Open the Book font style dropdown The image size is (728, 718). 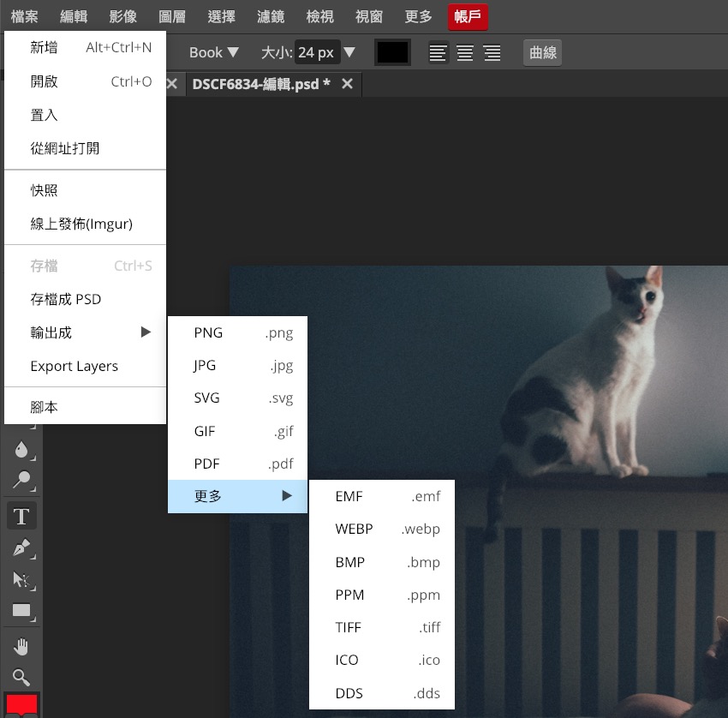coord(213,52)
